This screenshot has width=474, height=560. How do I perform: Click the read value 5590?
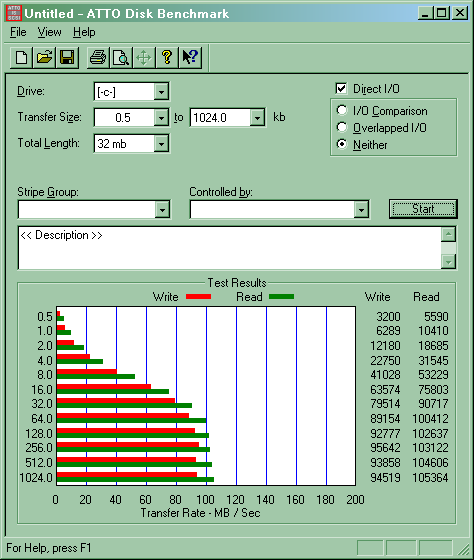point(436,317)
